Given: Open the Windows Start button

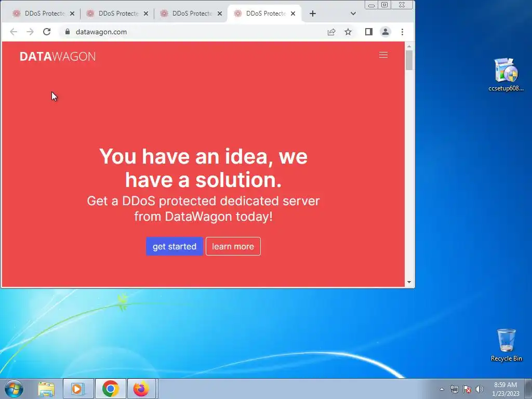Looking at the screenshot, I should point(14,389).
